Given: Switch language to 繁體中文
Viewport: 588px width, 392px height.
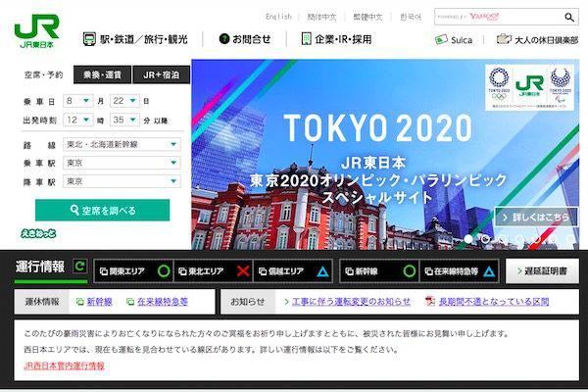Looking at the screenshot, I should [x=367, y=17].
